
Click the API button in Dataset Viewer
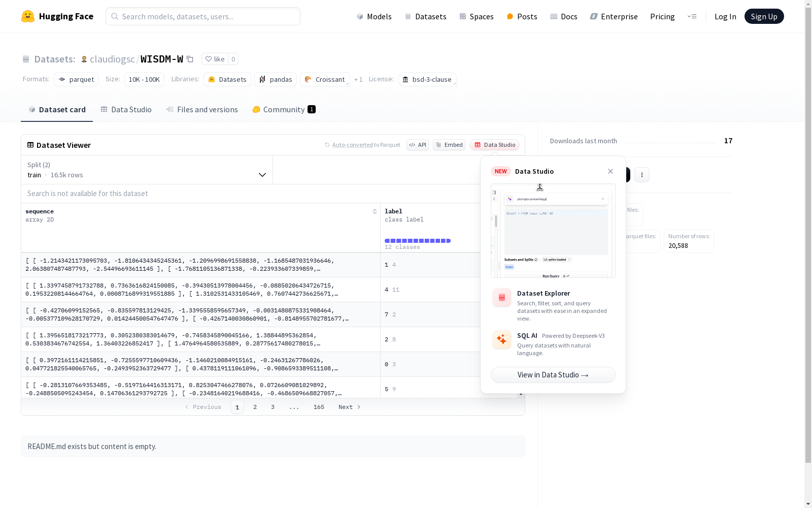coord(418,145)
